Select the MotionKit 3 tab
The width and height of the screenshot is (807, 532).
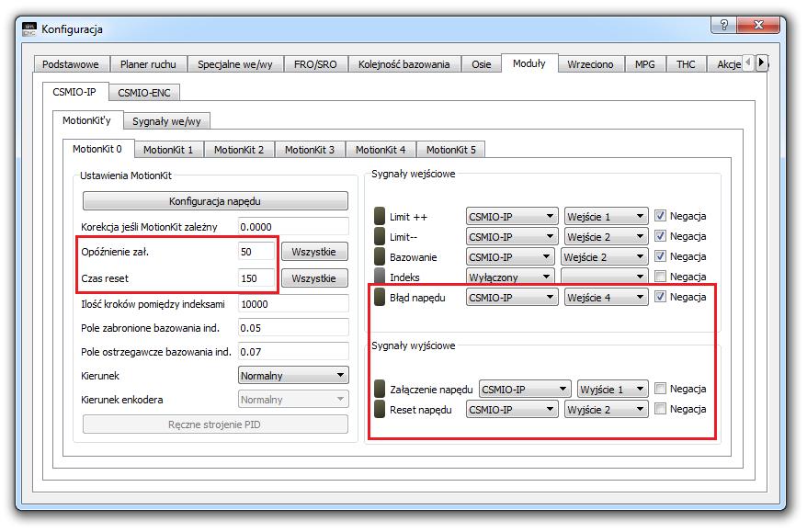310,149
